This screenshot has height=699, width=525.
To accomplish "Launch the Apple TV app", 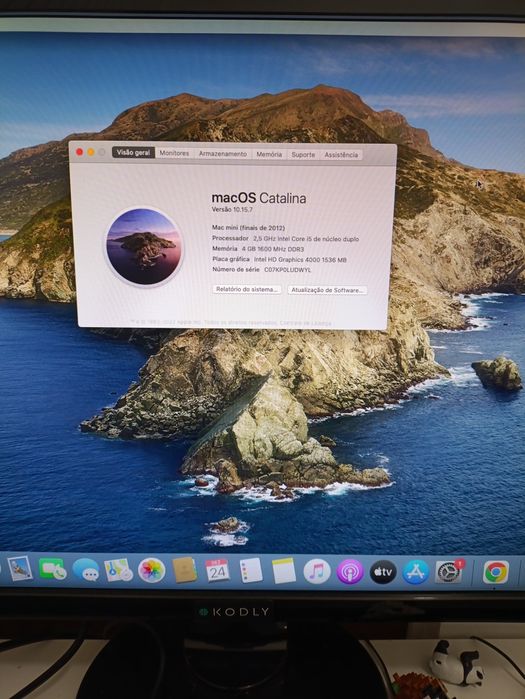I will pos(383,572).
